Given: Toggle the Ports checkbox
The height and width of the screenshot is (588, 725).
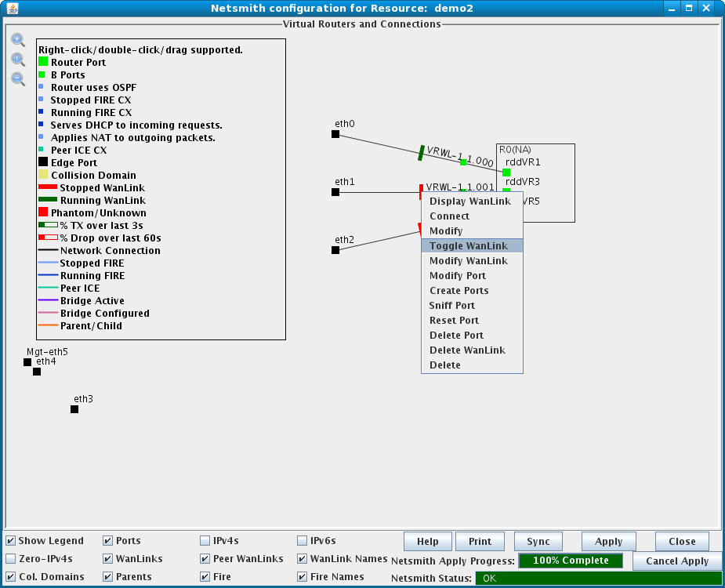Looking at the screenshot, I should [107, 540].
